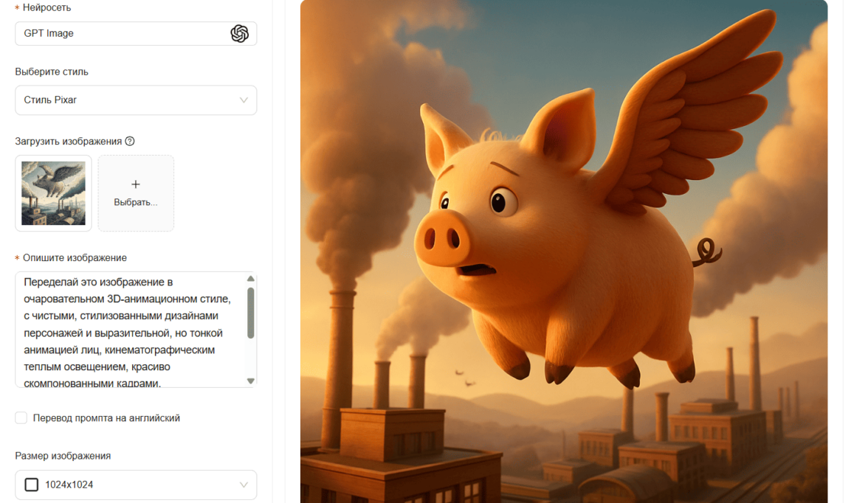Click the Нейросеть field label

46,8
